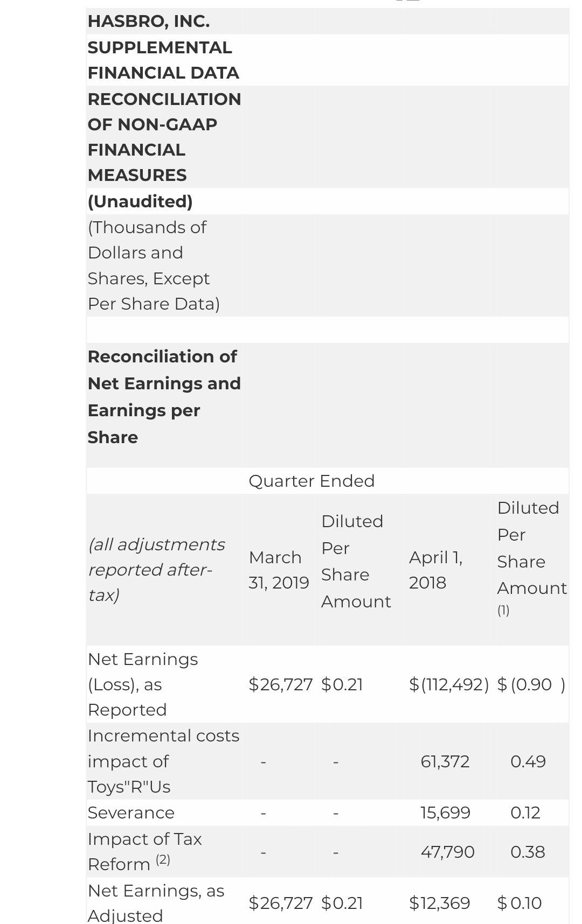Click the Net Earnings, as Adjusted row label
Image resolution: width=582 pixels, height=924 pixels.
pyautogui.click(x=156, y=903)
